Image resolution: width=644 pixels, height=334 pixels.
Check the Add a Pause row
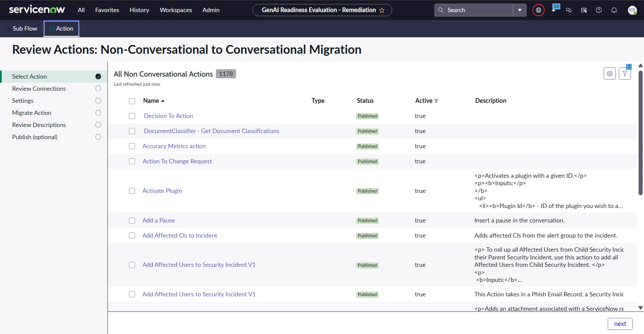(x=132, y=220)
